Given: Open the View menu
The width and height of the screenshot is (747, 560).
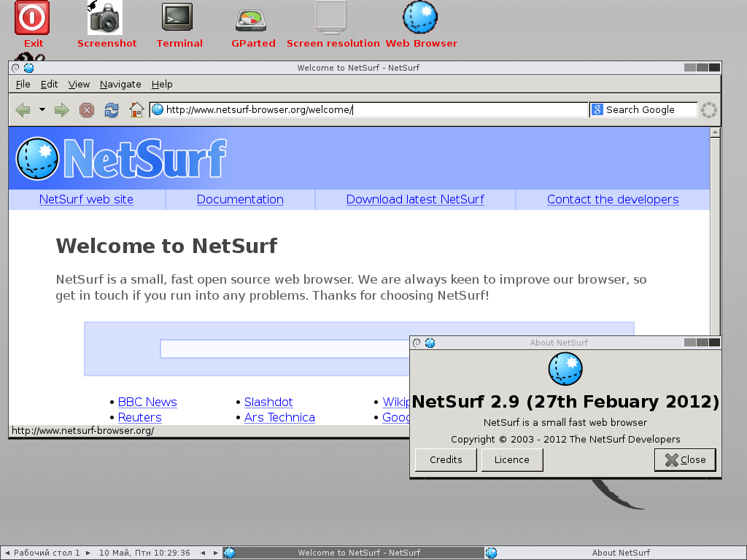Looking at the screenshot, I should point(79,85).
